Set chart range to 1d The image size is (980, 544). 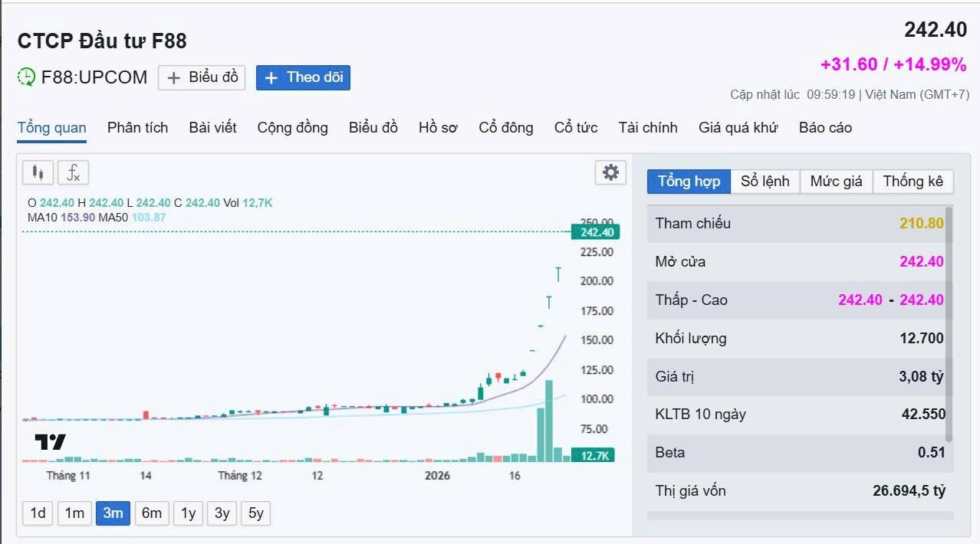38,513
